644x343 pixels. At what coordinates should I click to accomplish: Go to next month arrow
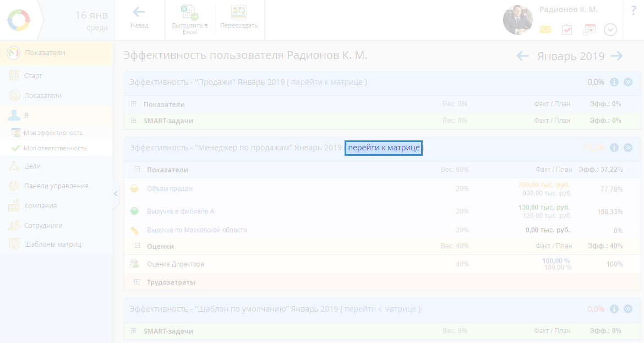point(616,56)
